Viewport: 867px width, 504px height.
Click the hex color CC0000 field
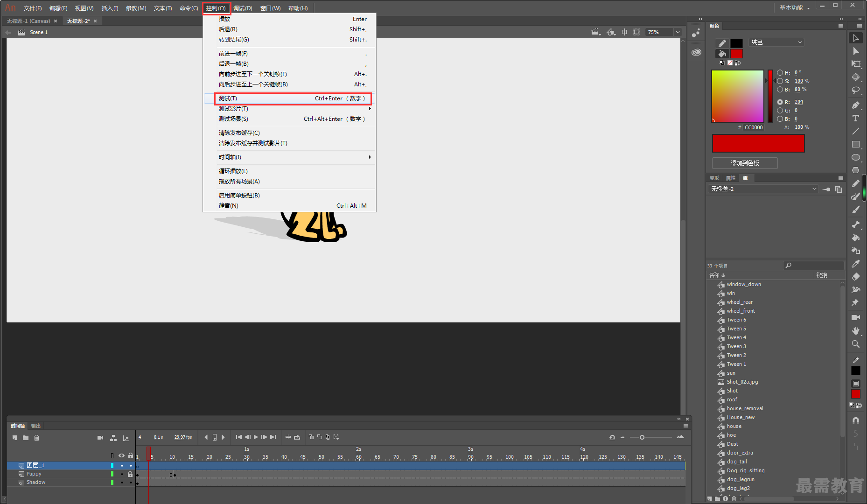tap(754, 127)
